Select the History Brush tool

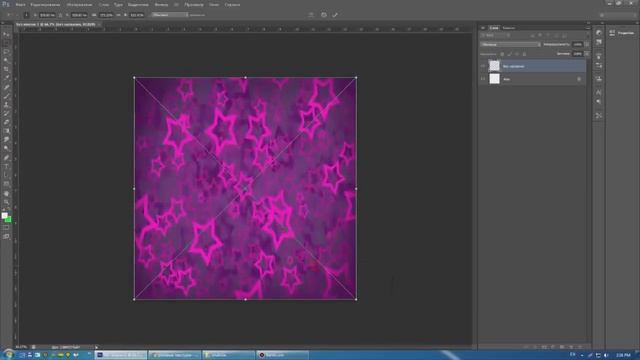coord(6,113)
